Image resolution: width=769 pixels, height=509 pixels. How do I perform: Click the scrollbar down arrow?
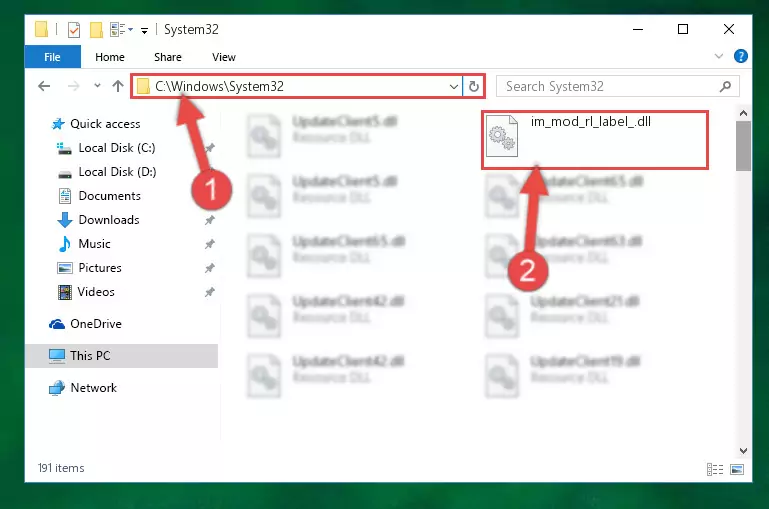743,451
